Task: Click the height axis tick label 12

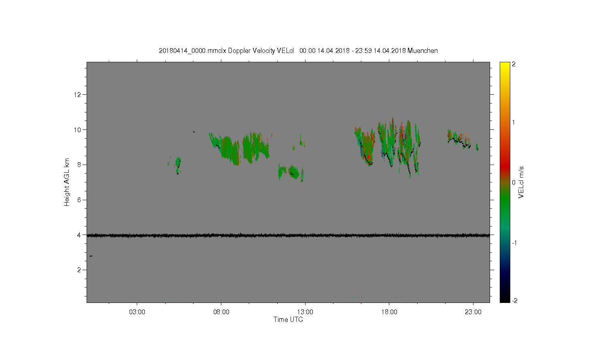Action: point(78,95)
